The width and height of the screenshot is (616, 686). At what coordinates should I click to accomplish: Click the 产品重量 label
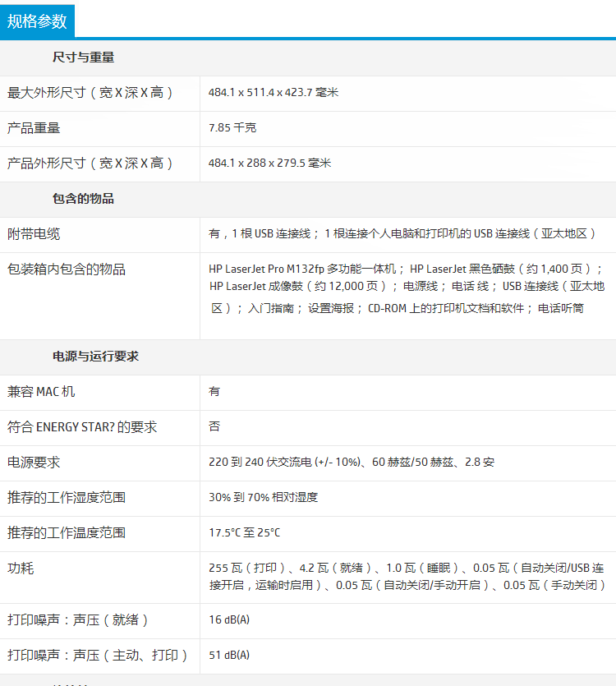click(34, 128)
